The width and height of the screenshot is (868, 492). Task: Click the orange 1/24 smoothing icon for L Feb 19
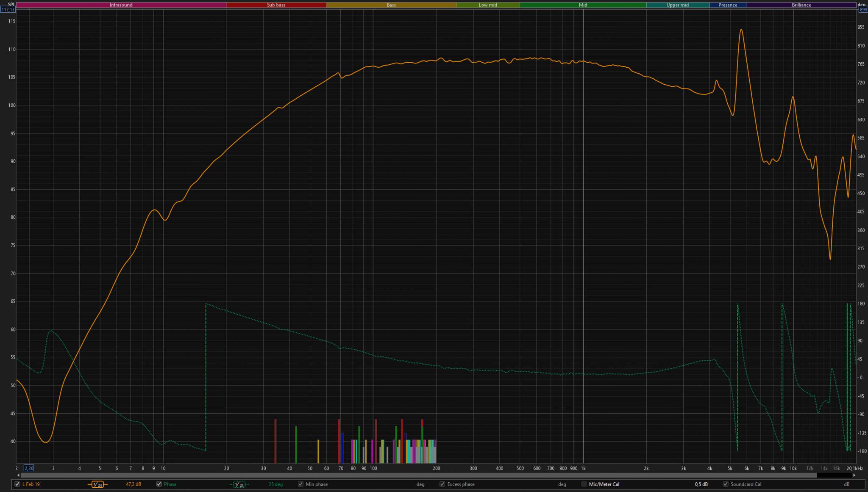click(x=97, y=484)
